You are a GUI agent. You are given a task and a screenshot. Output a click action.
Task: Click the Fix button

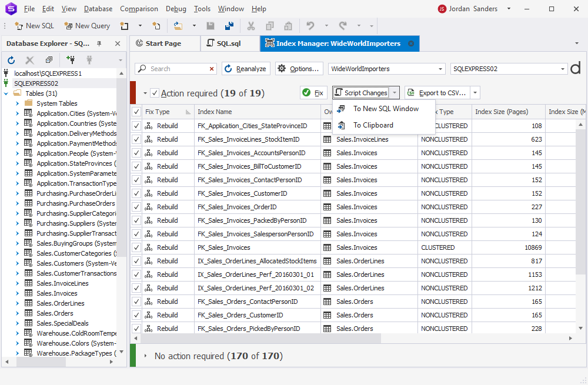tap(313, 93)
